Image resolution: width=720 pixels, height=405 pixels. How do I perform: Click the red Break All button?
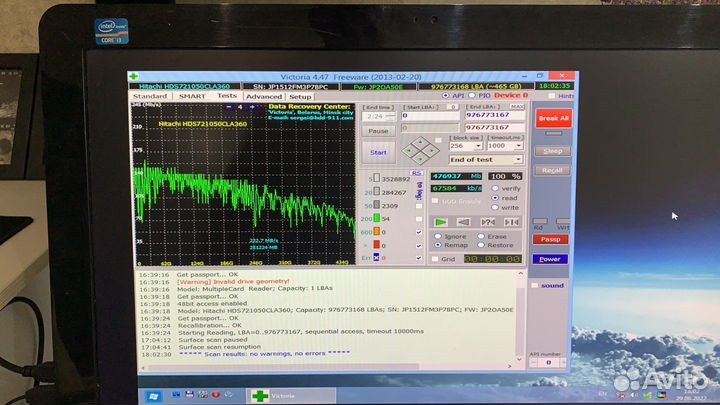[553, 118]
